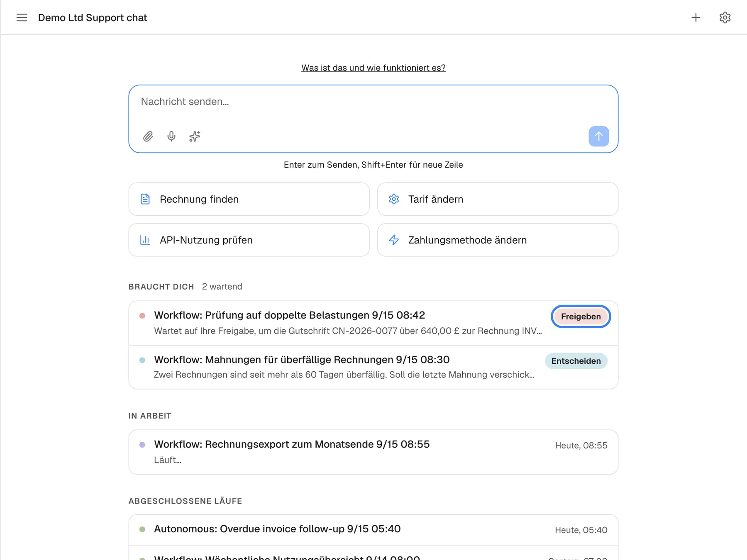Open settings gear in header
Image resolution: width=747 pixels, height=560 pixels.
point(725,17)
